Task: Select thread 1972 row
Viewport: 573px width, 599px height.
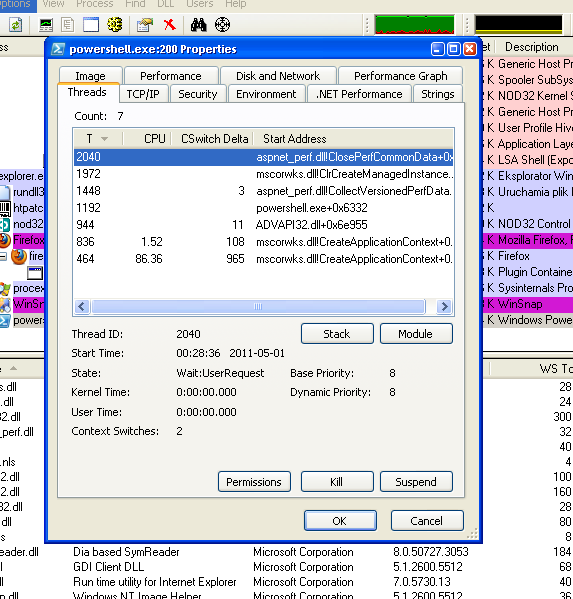Action: (x=264, y=174)
